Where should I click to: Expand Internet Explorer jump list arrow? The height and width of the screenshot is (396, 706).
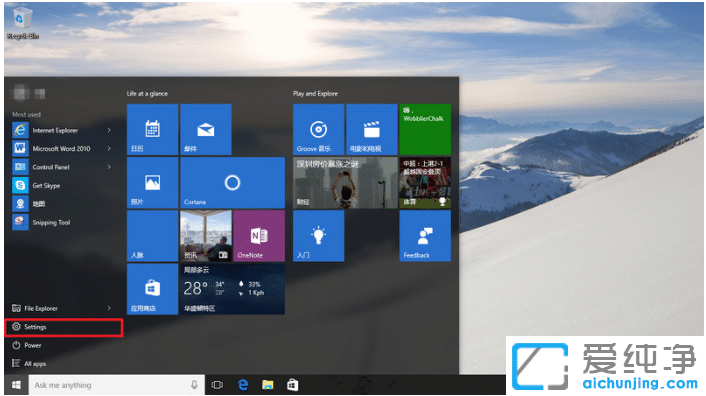[x=109, y=130]
